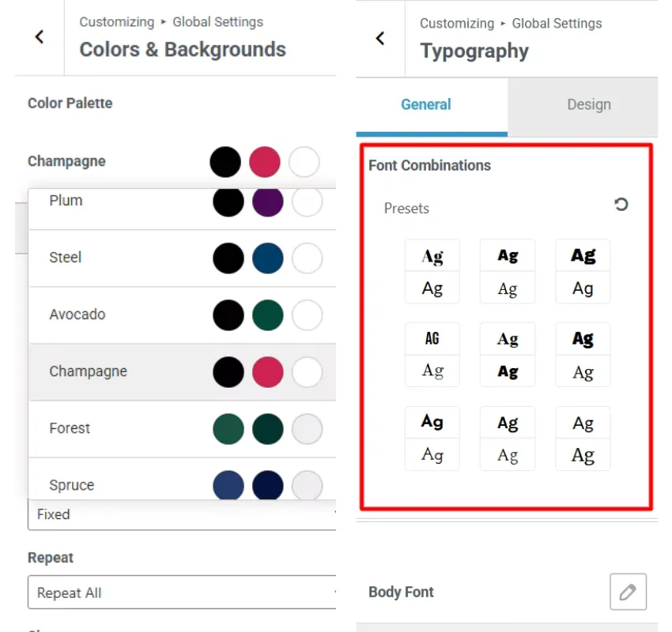Click the Global Settings breadcrumb link
This screenshot has width=672, height=632.
pos(217,21)
